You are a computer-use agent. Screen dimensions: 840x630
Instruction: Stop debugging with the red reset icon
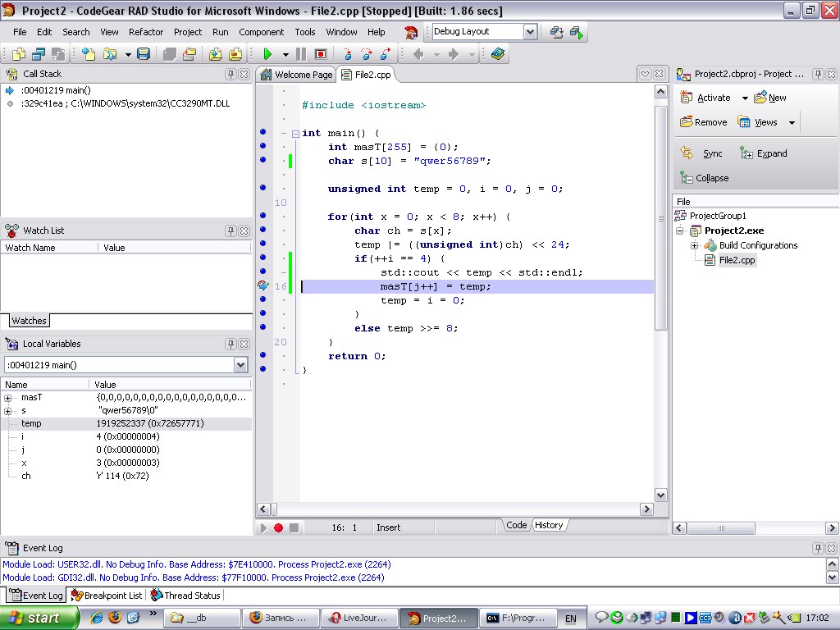pyautogui.click(x=321, y=54)
